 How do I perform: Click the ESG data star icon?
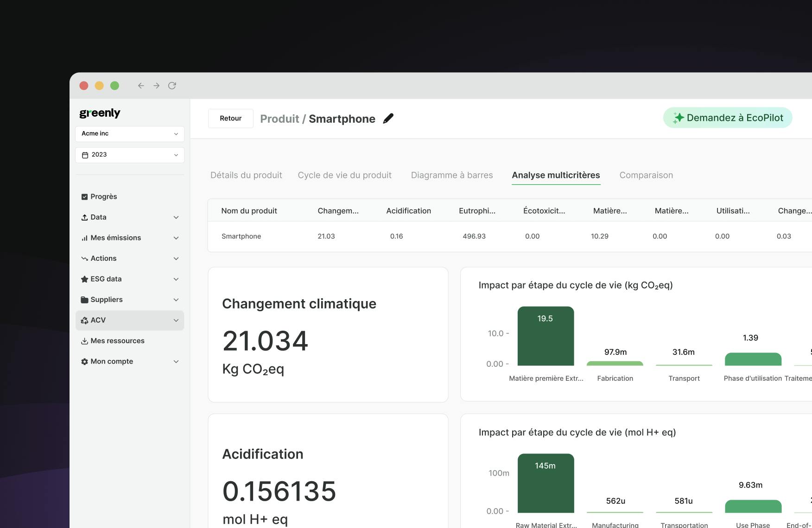[84, 279]
